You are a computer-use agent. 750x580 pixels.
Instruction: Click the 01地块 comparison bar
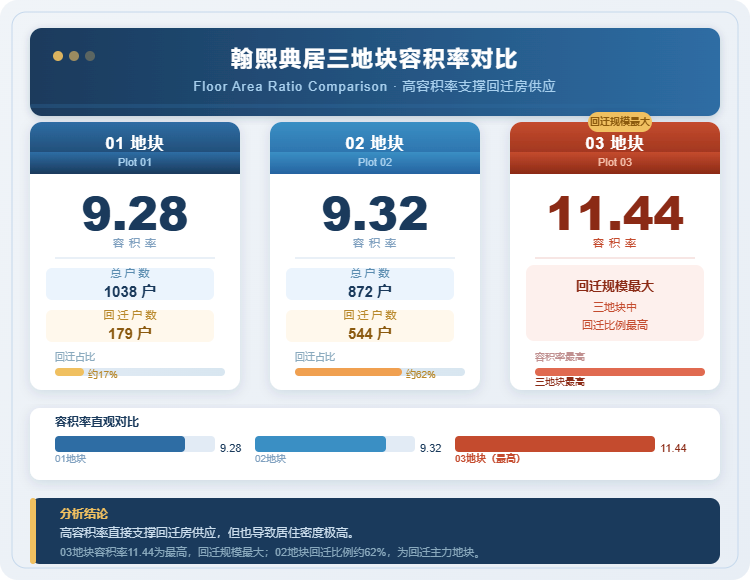[135, 444]
